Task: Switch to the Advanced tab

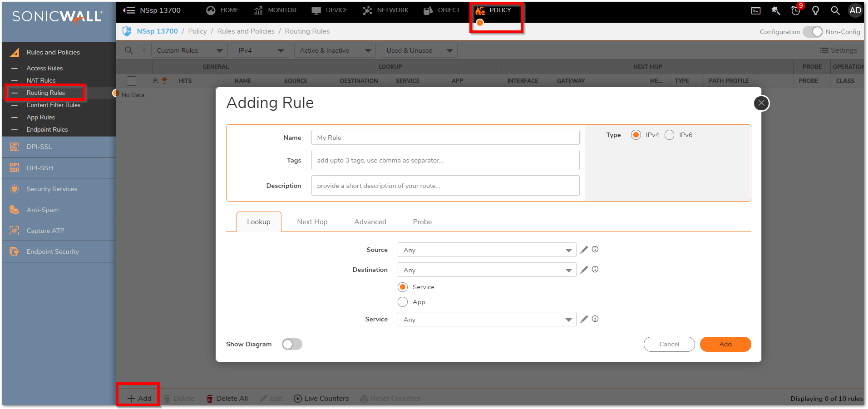Action: (370, 222)
